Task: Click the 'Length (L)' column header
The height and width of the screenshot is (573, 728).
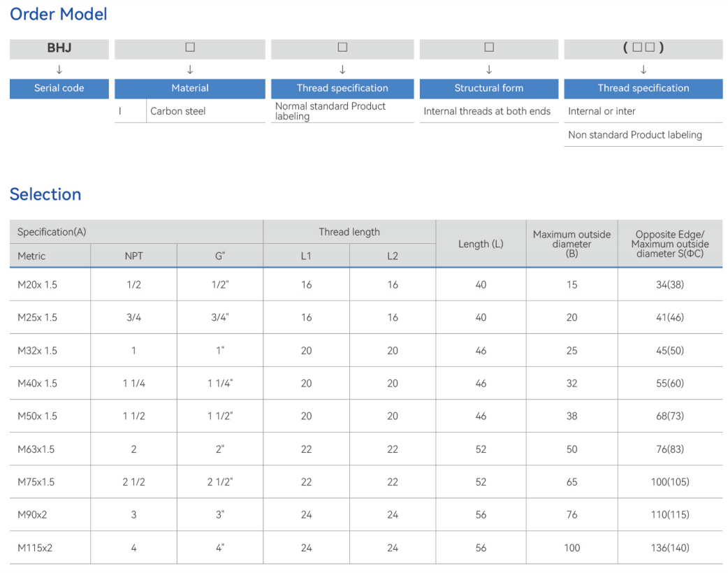Action: click(481, 244)
